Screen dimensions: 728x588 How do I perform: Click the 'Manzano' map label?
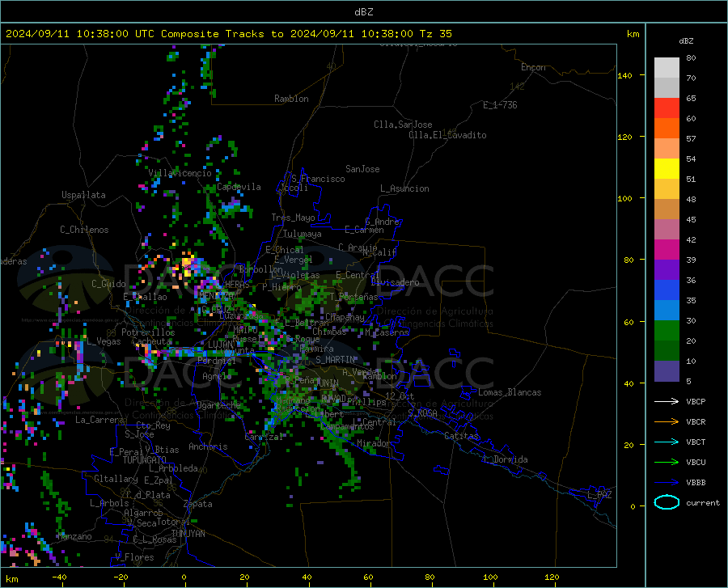tap(74, 536)
